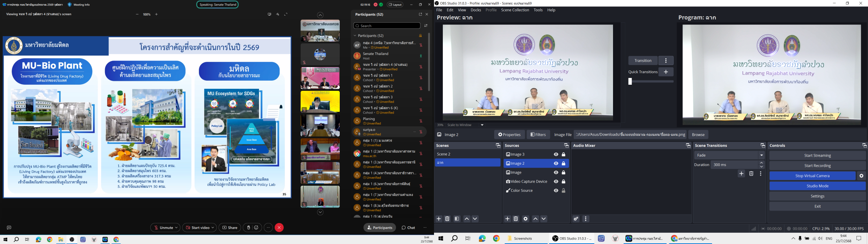The image size is (868, 244).
Task: Collapse Participants (52) section
Action: click(355, 36)
